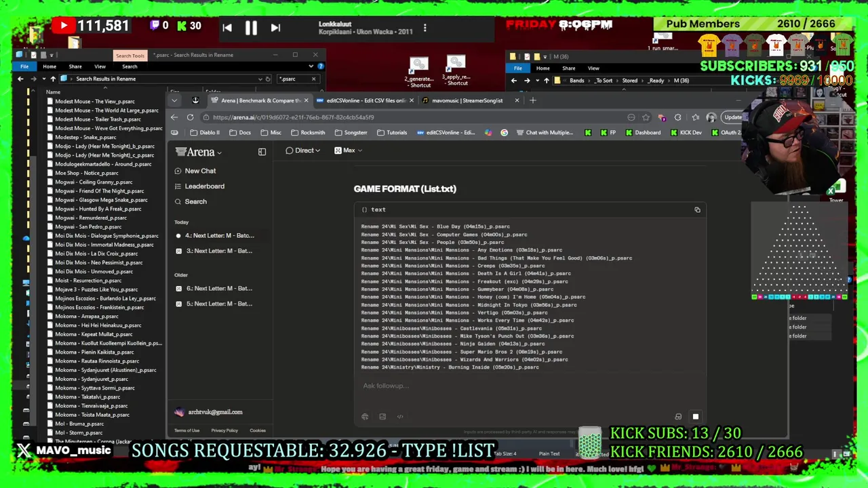Close the editCSVonline tab
868x488 pixels.
[411, 100]
